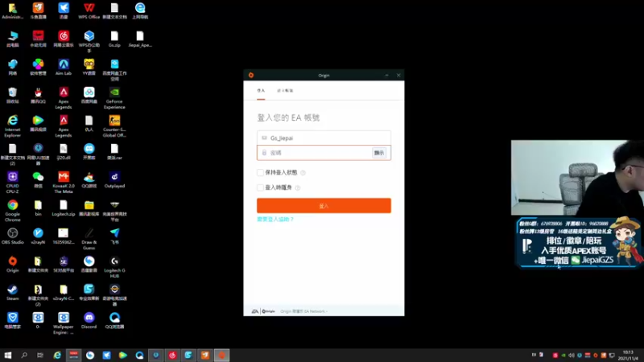Open the YY语音 desktop icon

click(x=89, y=68)
